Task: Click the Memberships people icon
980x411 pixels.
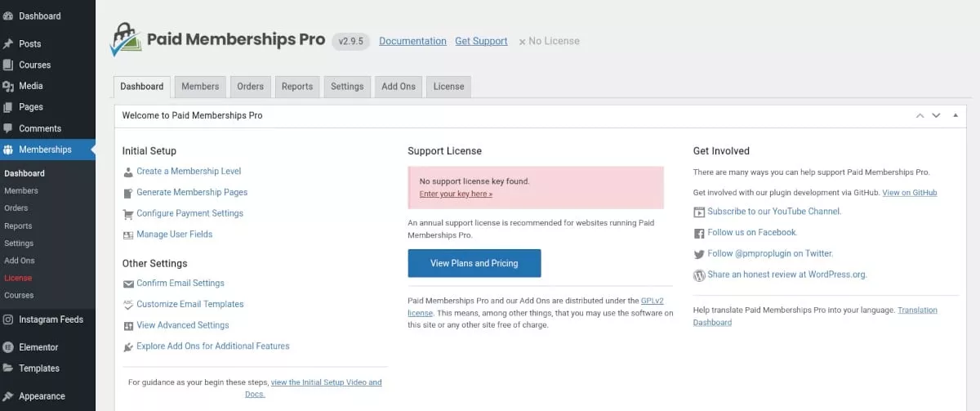Action: [x=8, y=150]
